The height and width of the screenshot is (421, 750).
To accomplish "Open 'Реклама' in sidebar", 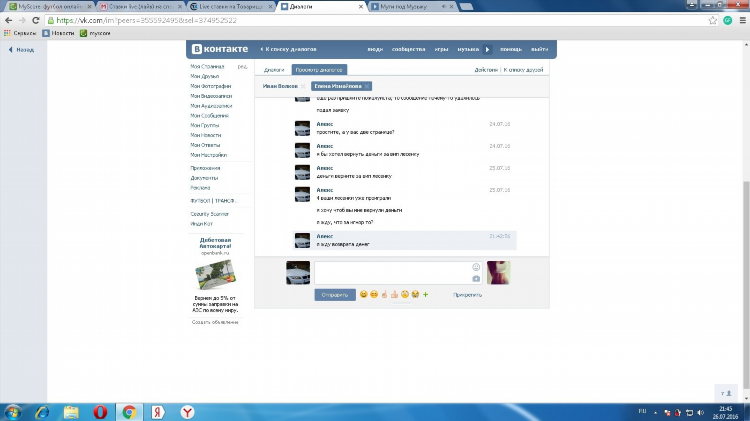I will click(200, 188).
